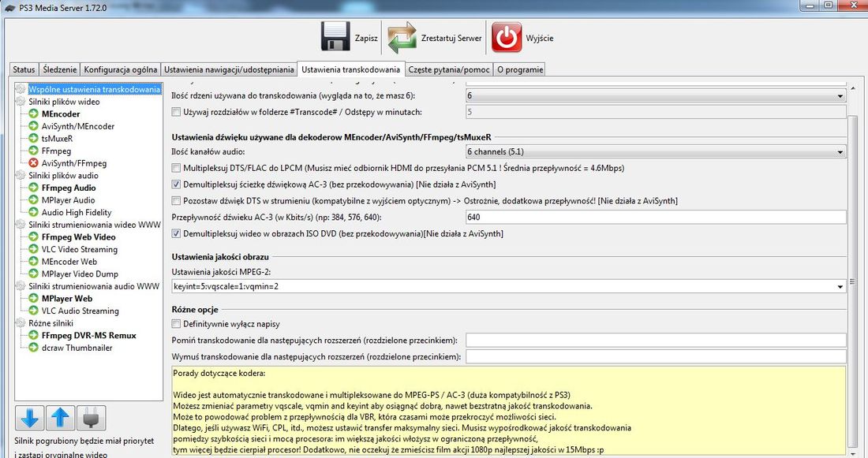Click the Zrestartuj Serwer arrows icon
The image size is (868, 458).
pos(402,38)
